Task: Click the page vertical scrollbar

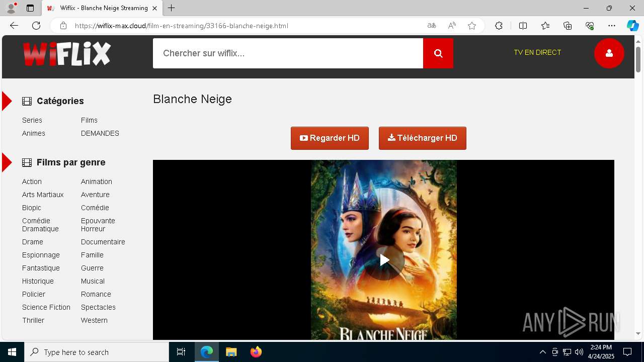Action: (638, 59)
